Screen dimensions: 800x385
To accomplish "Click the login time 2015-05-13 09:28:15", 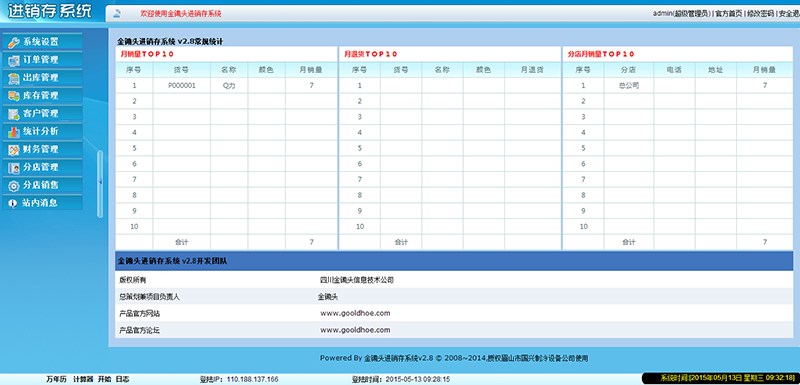I will pos(418,379).
